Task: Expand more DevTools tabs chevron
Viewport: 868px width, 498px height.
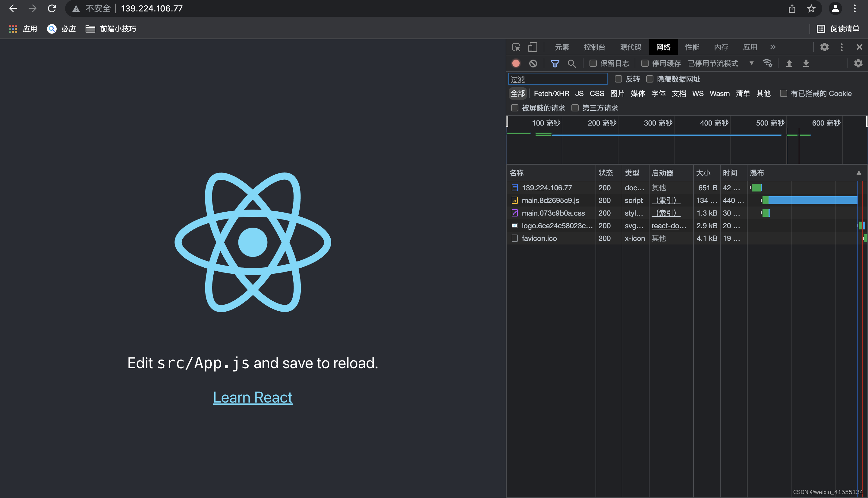Action: (x=773, y=47)
